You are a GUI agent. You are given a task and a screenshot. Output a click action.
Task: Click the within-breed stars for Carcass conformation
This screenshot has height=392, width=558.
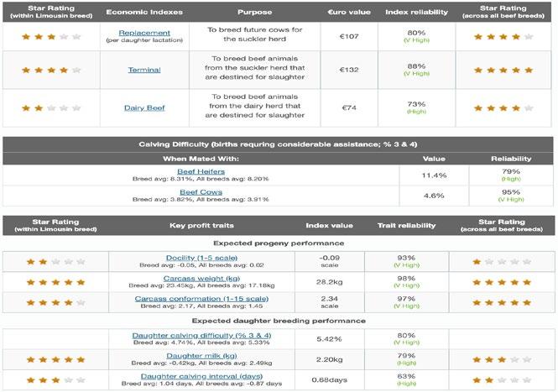point(55,303)
